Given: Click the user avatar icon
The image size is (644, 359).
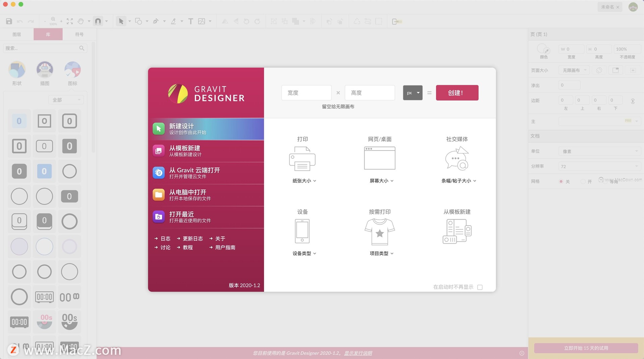Looking at the screenshot, I should pos(633,7).
